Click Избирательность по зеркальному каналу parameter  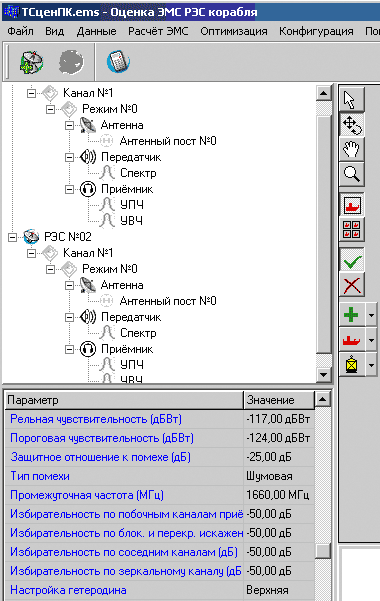pos(126,571)
